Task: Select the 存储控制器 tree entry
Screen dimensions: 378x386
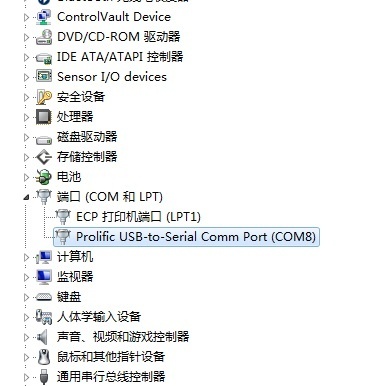Action: point(87,157)
